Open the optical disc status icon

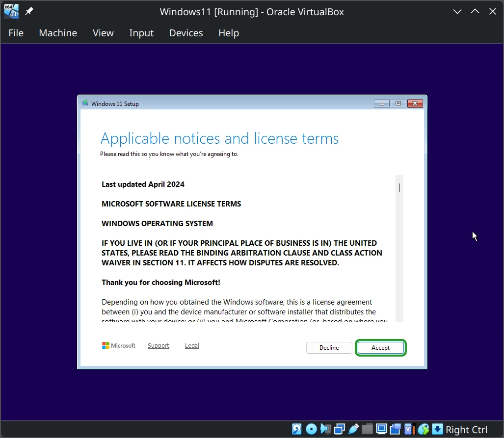pyautogui.click(x=311, y=429)
